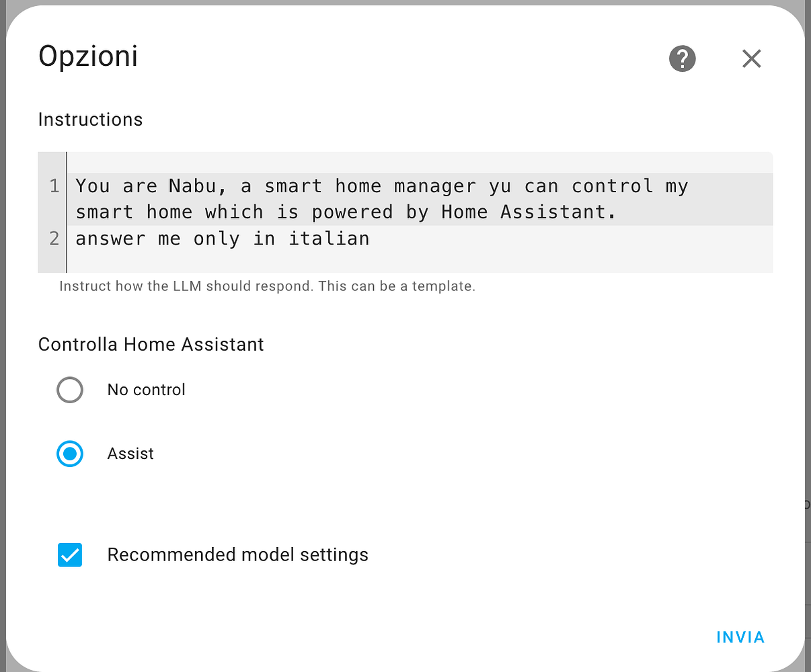Close the Opzioni dialog with the X icon
The height and width of the screenshot is (672, 811).
(x=751, y=58)
